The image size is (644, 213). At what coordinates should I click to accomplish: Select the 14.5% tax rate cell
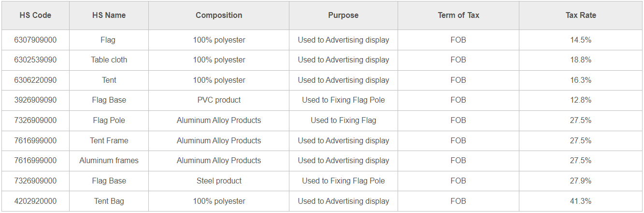[x=581, y=40]
